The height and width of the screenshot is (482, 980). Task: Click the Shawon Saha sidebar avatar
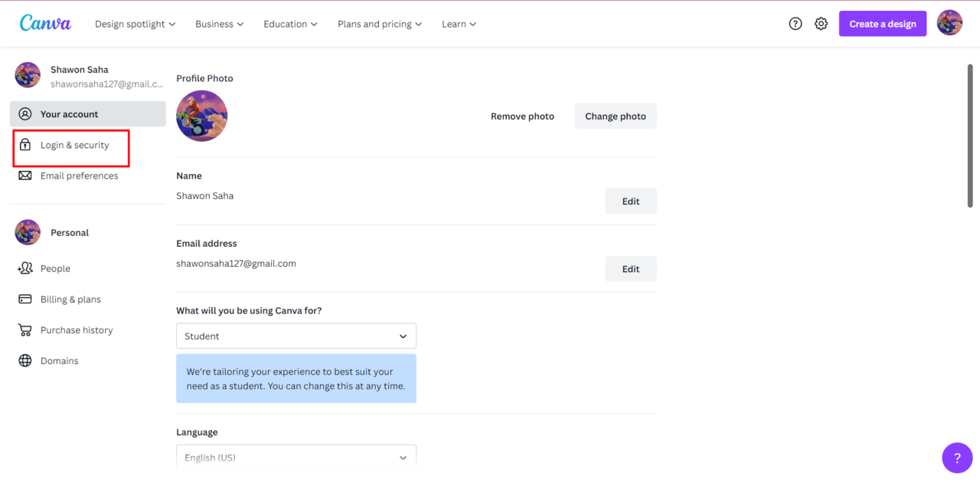click(28, 75)
